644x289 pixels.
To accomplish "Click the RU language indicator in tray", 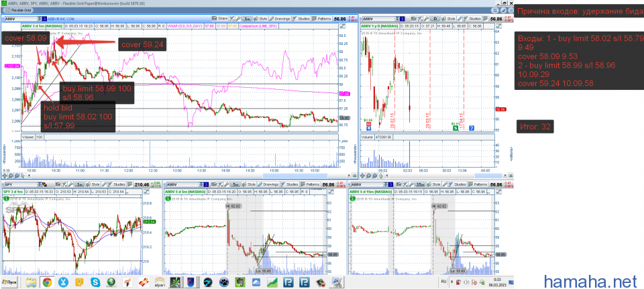I will tap(443, 282).
